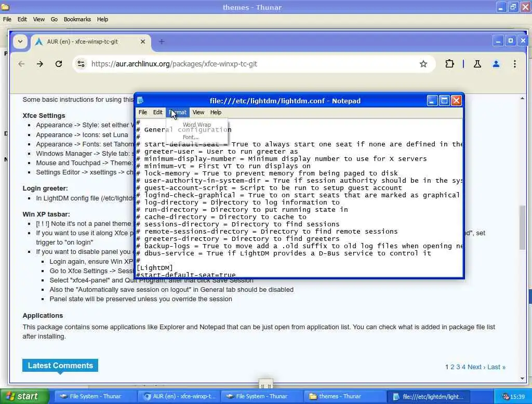
Task: Click the browser page scrollbar thumb
Action: (522, 227)
